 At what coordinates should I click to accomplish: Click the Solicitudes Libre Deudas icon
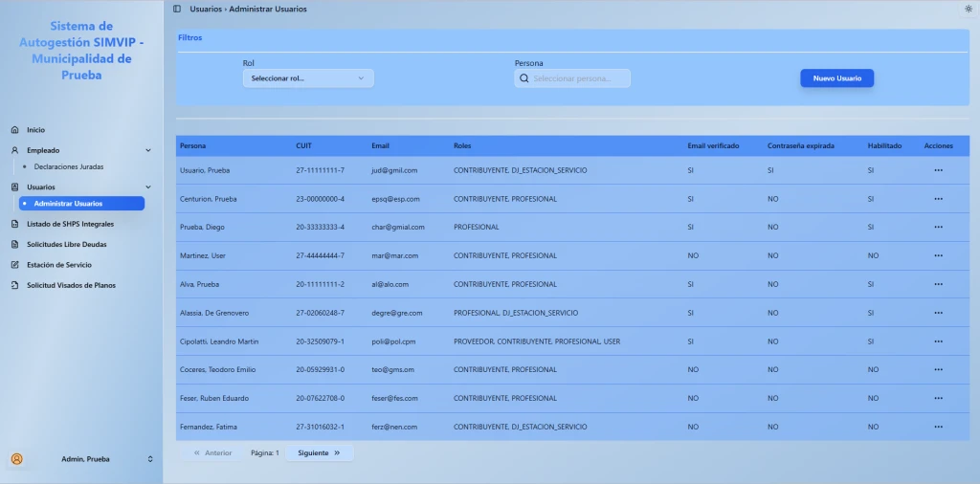(x=15, y=244)
